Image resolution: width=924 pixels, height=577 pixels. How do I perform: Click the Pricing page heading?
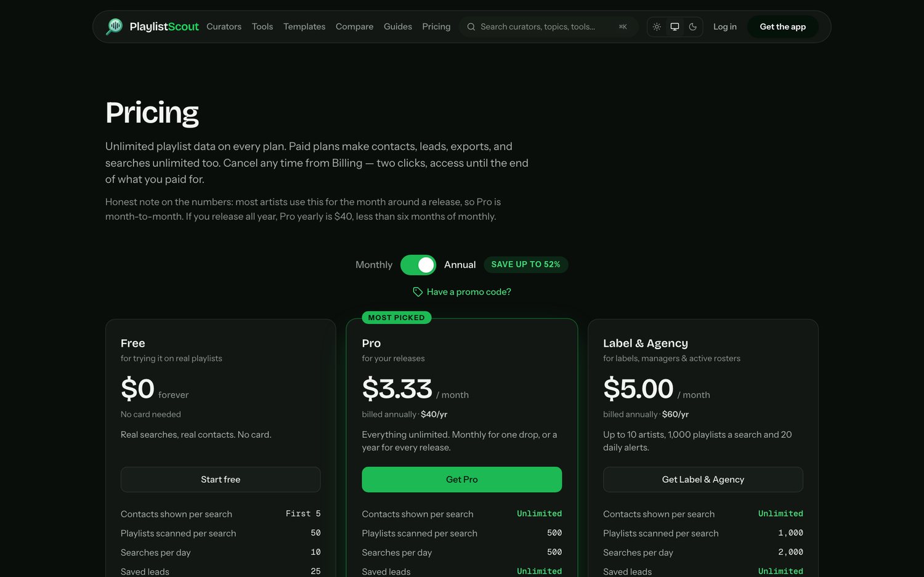coord(152,113)
